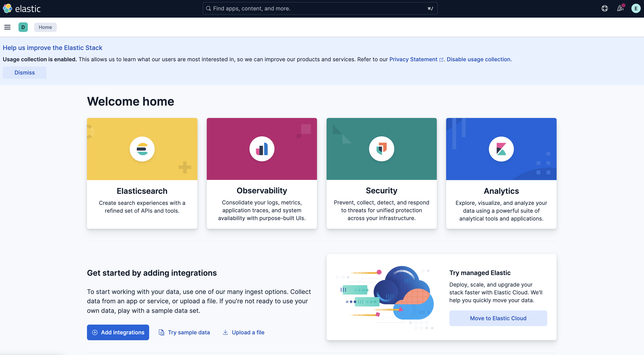Click the keyboard shortcut hint in search bar
This screenshot has width=644, height=355.
[x=430, y=8]
